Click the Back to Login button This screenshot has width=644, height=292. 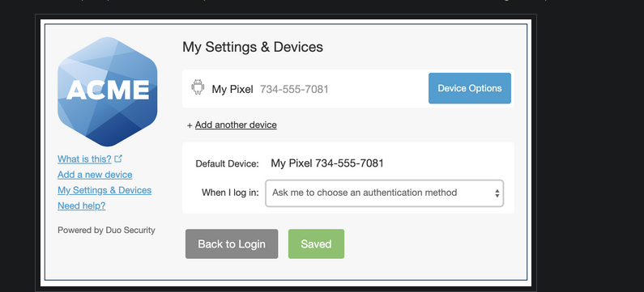[232, 244]
